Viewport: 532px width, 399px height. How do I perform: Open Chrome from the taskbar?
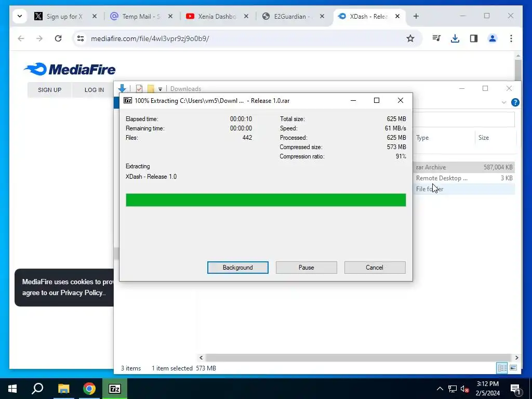pyautogui.click(x=89, y=389)
